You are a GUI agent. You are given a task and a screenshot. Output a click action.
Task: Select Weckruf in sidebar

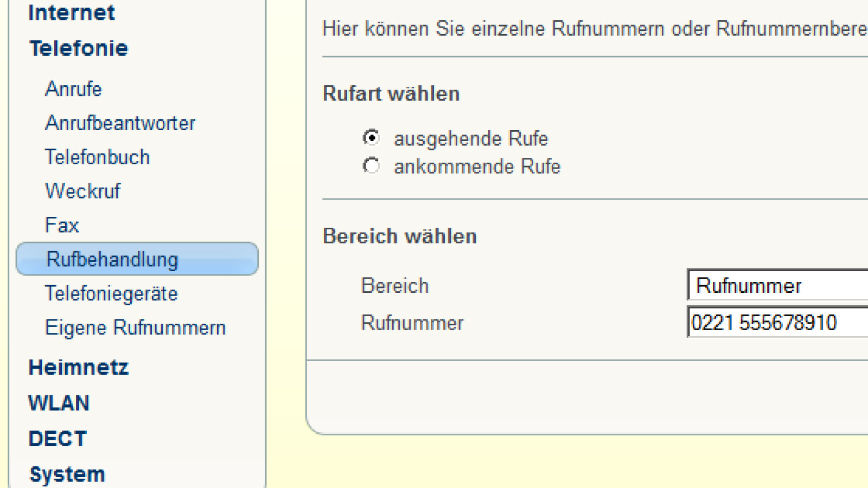pyautogui.click(x=82, y=191)
